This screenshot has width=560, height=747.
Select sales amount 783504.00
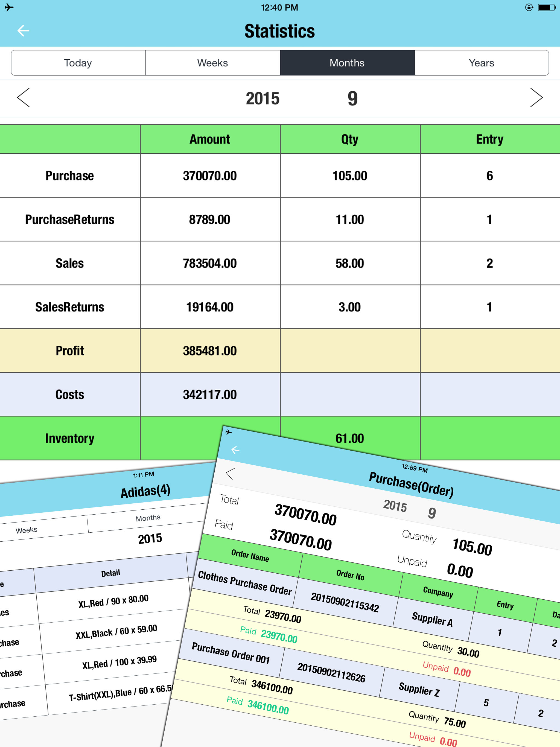click(210, 263)
